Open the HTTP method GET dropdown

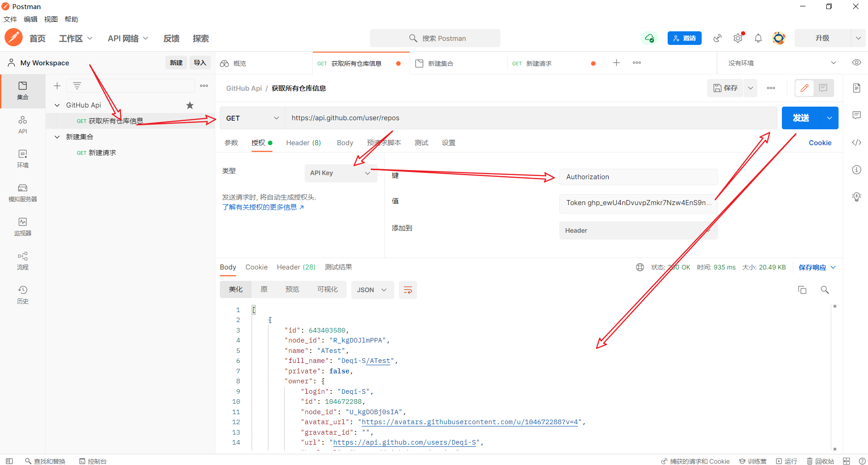[x=252, y=118]
